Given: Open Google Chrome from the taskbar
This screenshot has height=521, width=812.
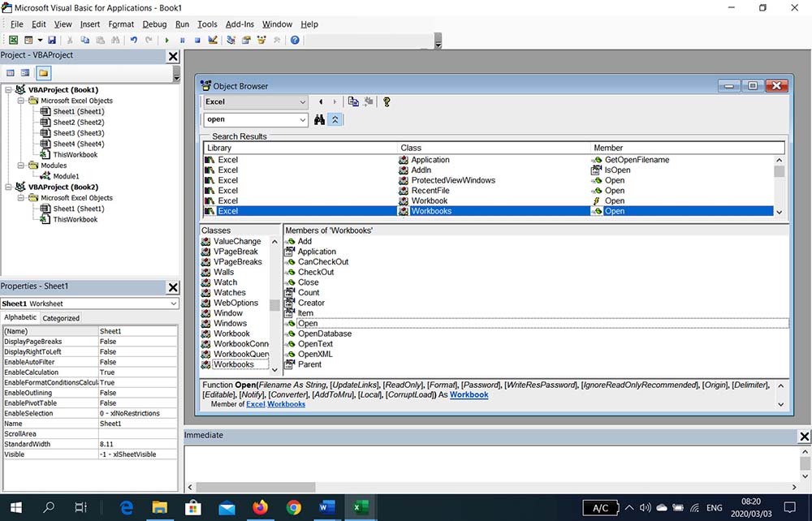Looking at the screenshot, I should click(x=293, y=507).
